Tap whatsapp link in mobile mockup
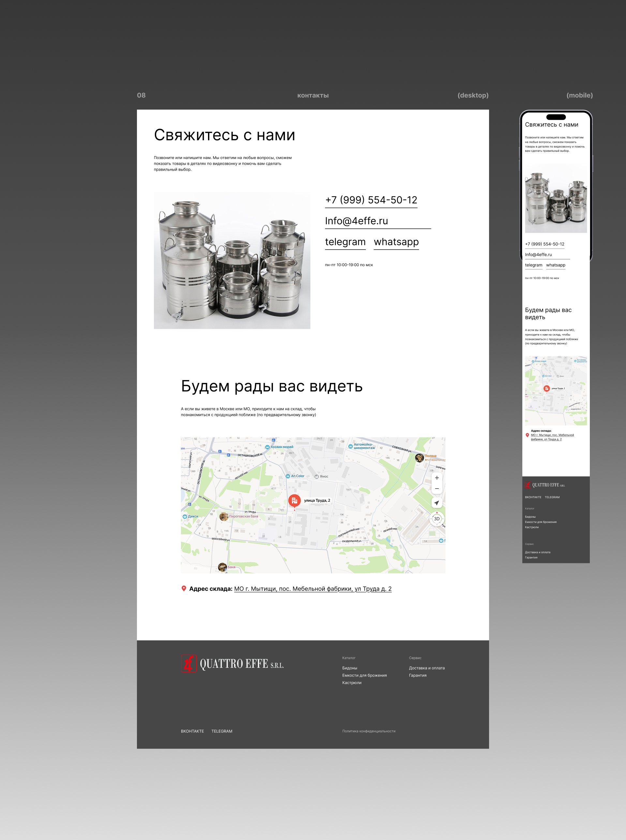Screen dimensions: 626x840 [556, 265]
